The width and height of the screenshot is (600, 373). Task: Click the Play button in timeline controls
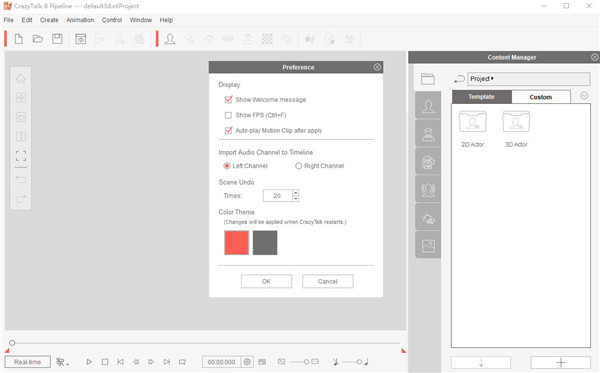tap(89, 362)
